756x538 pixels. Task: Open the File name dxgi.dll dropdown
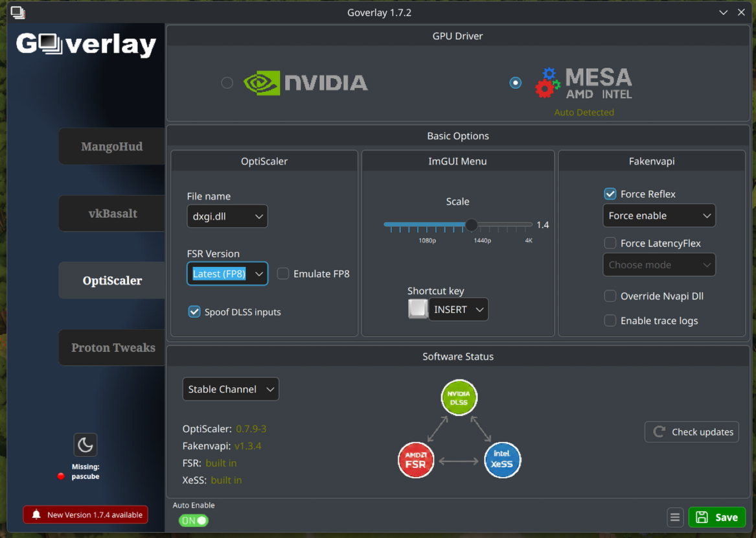pos(227,216)
